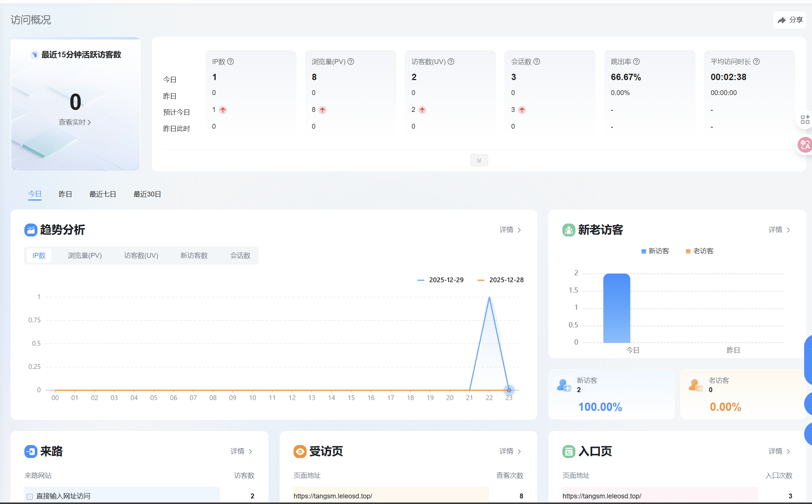Click the widget layout icon on right edge
This screenshot has width=812, height=504.
pos(805,119)
